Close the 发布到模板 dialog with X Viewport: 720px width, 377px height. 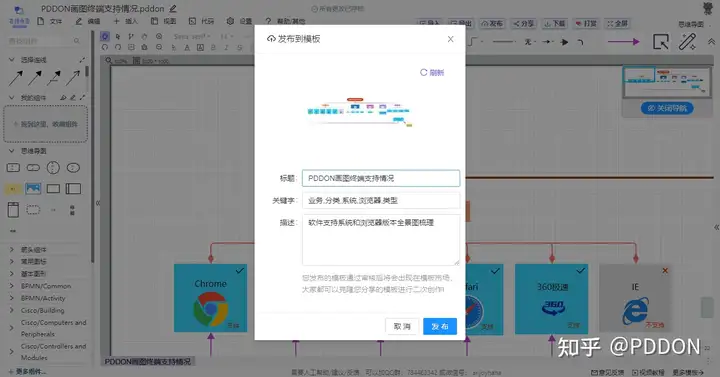point(450,39)
